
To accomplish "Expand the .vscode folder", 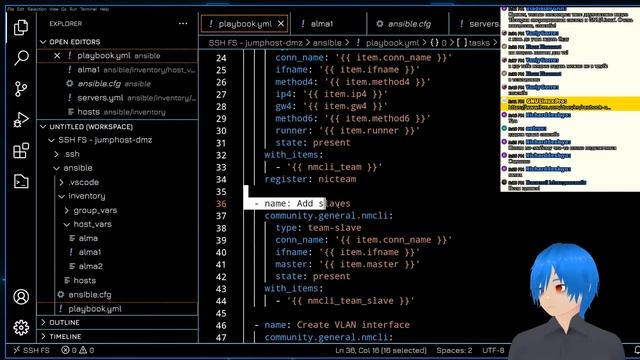I will (62, 182).
